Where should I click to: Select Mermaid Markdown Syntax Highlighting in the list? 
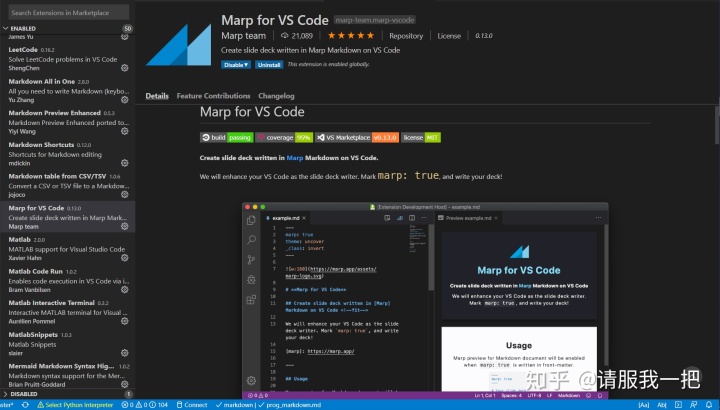(68, 375)
